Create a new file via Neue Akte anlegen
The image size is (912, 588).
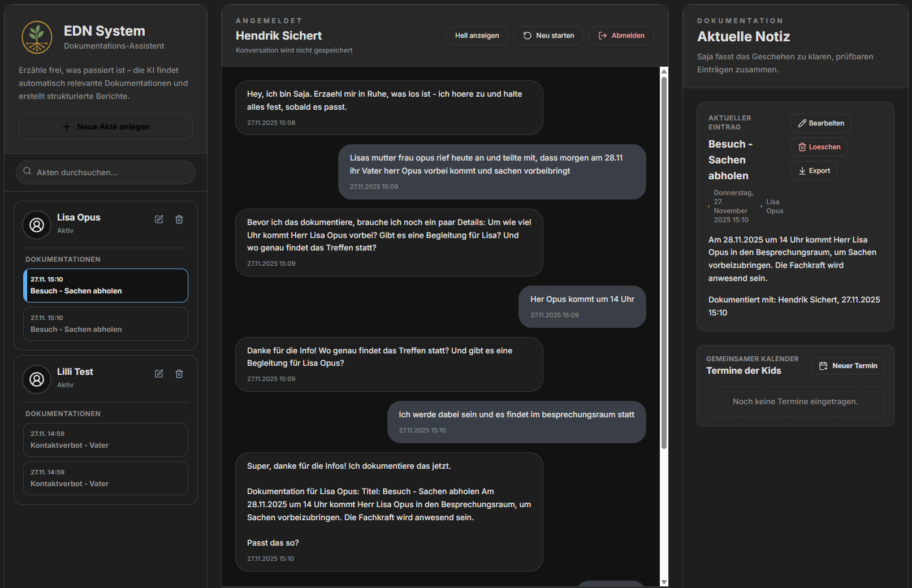tap(105, 126)
